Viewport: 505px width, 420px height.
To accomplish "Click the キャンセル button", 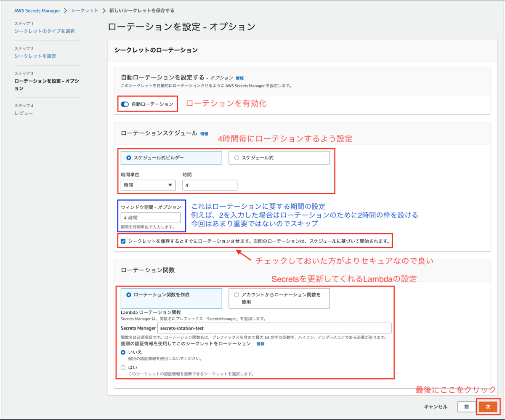I will (x=435, y=407).
